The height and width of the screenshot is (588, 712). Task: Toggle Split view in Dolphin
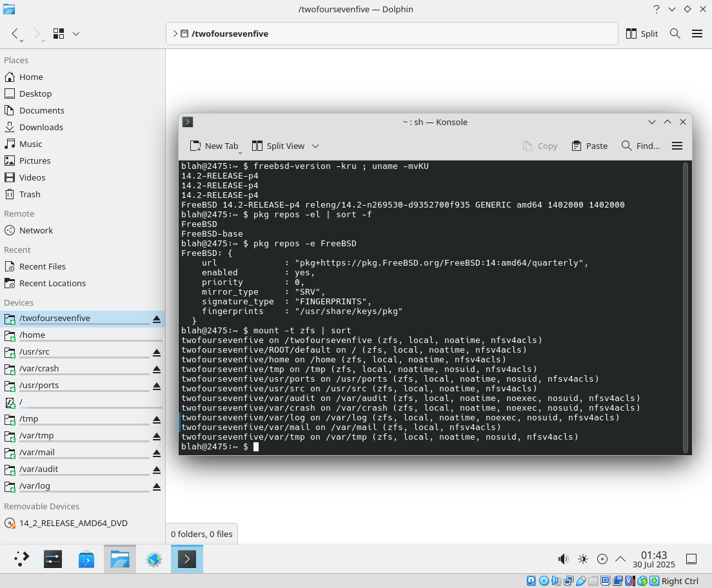point(642,34)
